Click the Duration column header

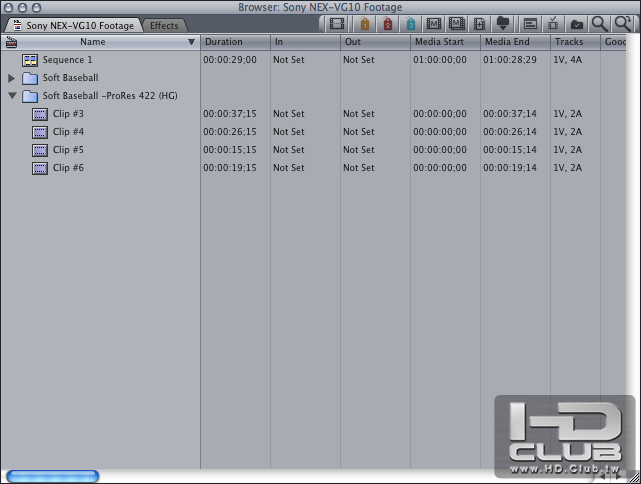point(235,42)
